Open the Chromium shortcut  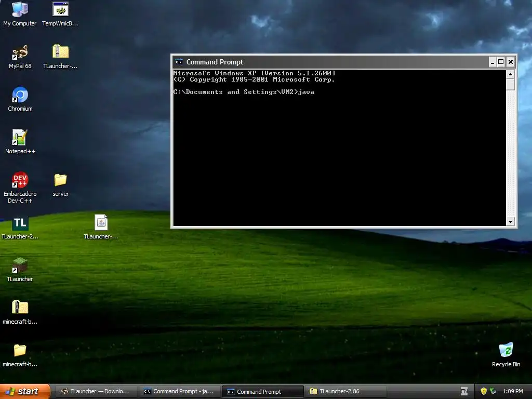point(20,99)
